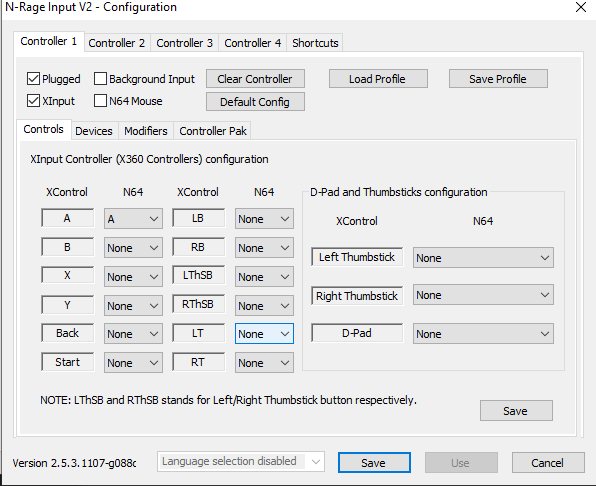
Task: Expand the Right Thumbstick mapping dropdown
Action: tap(483, 295)
